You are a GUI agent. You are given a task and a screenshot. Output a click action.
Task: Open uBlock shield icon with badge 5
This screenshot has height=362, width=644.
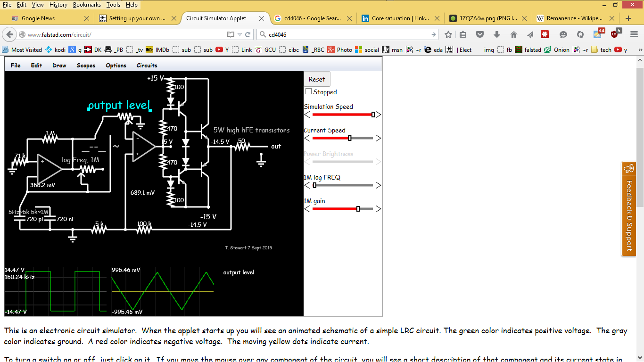(x=616, y=33)
